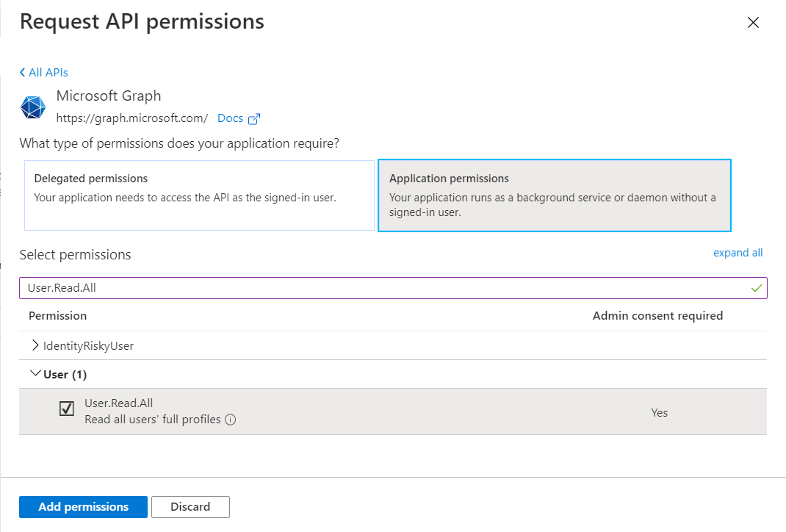
Task: Uncheck the User.Read.All permission checkbox
Action: [67, 409]
